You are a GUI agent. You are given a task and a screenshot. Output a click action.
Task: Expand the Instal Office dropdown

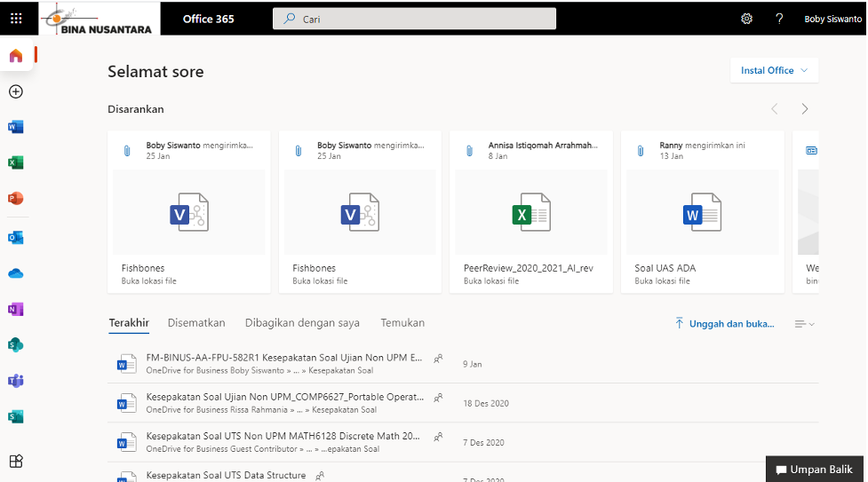(774, 70)
